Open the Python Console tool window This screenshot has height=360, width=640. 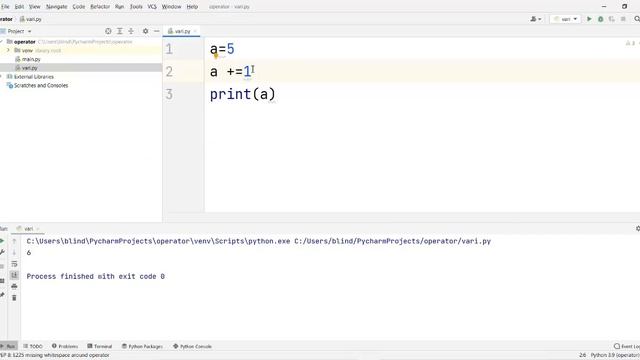(192, 346)
